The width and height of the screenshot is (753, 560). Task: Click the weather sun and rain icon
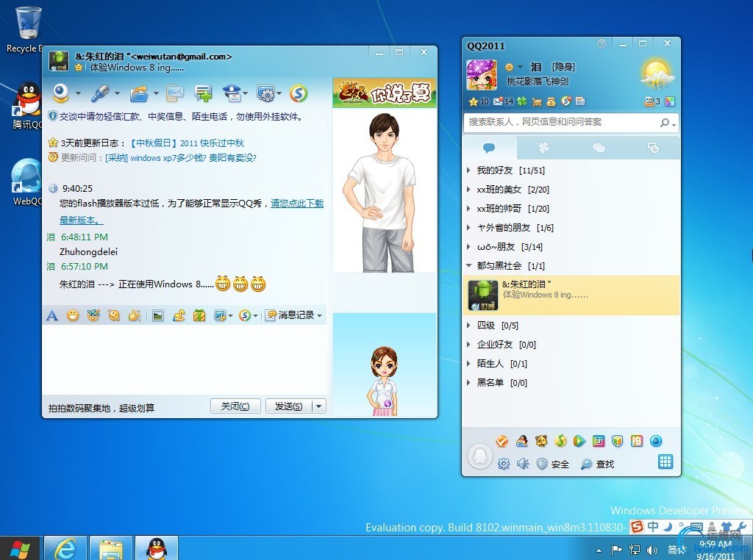point(657,74)
